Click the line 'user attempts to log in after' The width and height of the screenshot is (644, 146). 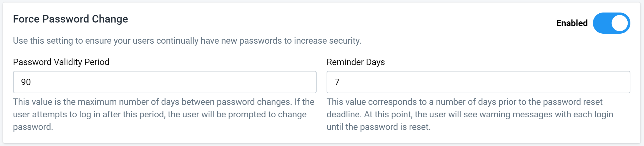pyautogui.click(x=160, y=114)
